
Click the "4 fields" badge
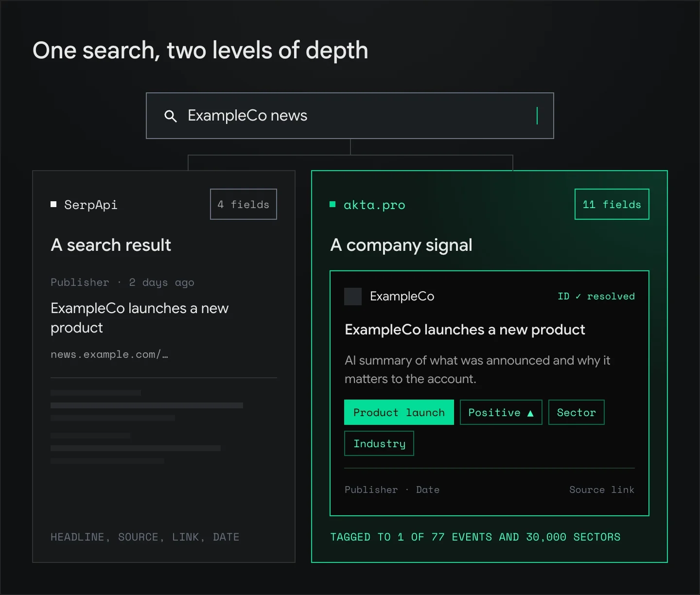[x=244, y=204]
